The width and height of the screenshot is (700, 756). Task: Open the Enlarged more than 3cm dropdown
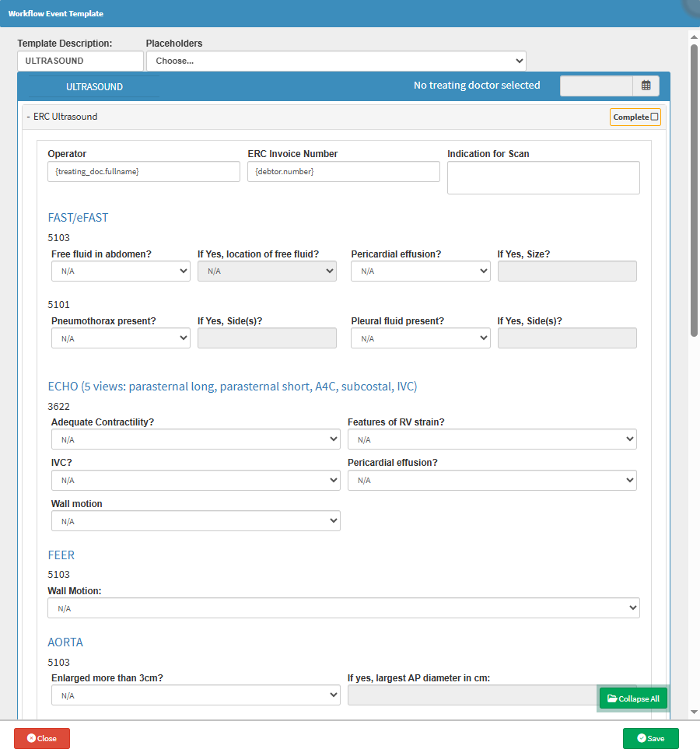(x=195, y=695)
